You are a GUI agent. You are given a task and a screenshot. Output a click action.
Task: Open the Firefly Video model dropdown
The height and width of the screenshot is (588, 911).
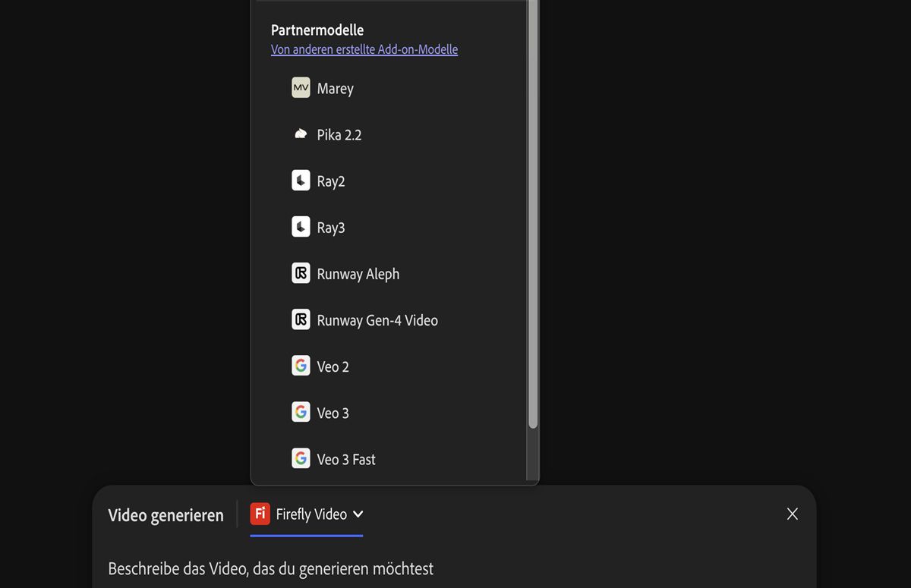(x=310, y=514)
